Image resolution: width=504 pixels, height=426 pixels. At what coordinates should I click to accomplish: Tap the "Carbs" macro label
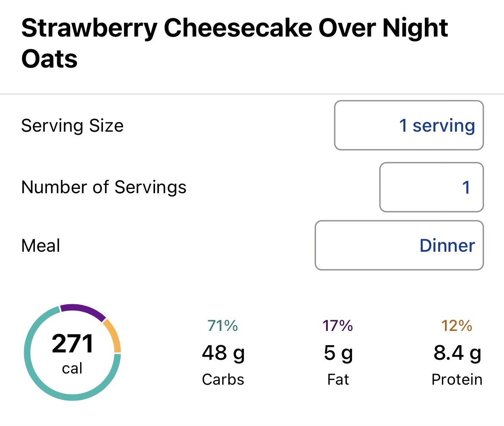click(x=223, y=380)
